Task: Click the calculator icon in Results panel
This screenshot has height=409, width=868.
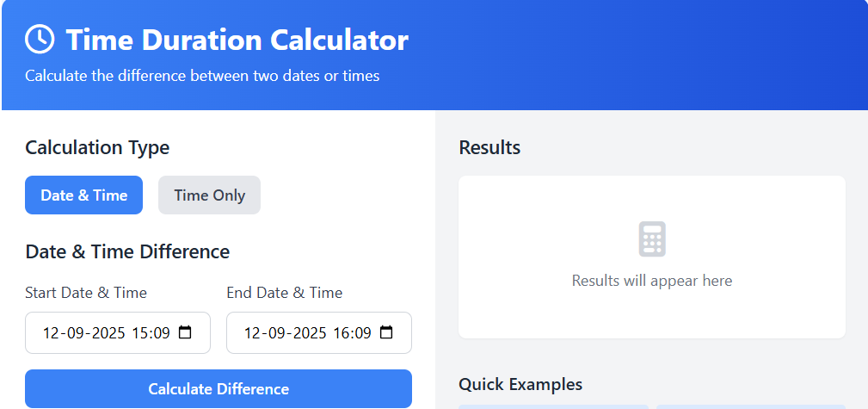Action: coord(652,239)
